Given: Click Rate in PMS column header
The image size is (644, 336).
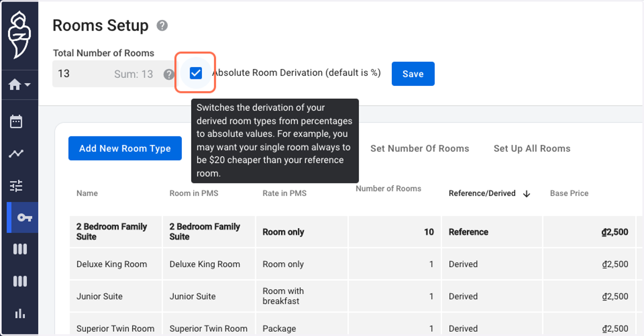Looking at the screenshot, I should [284, 193].
